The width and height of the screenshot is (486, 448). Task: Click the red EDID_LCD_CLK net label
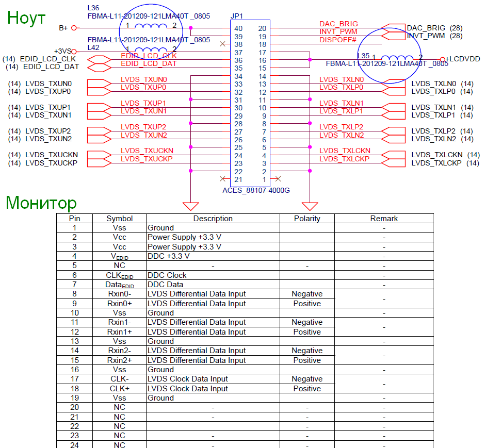[149, 55]
